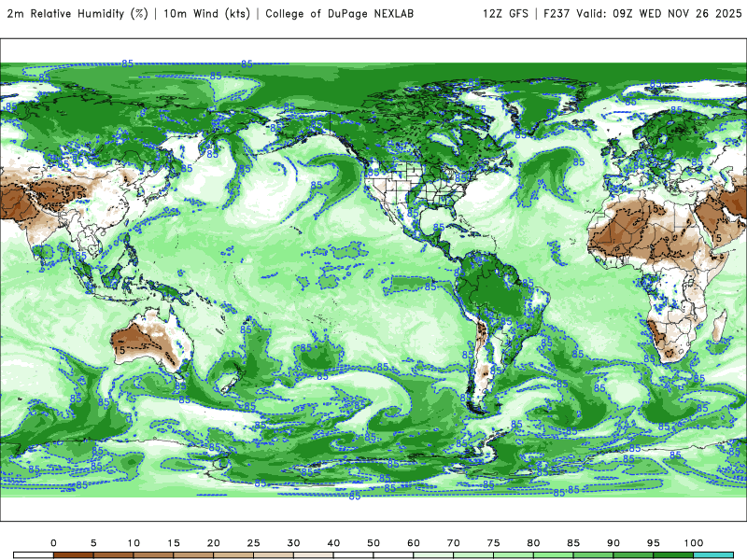This screenshot has height=560, width=747.
Task: Click the "30" color scale label
Action: [x=293, y=543]
